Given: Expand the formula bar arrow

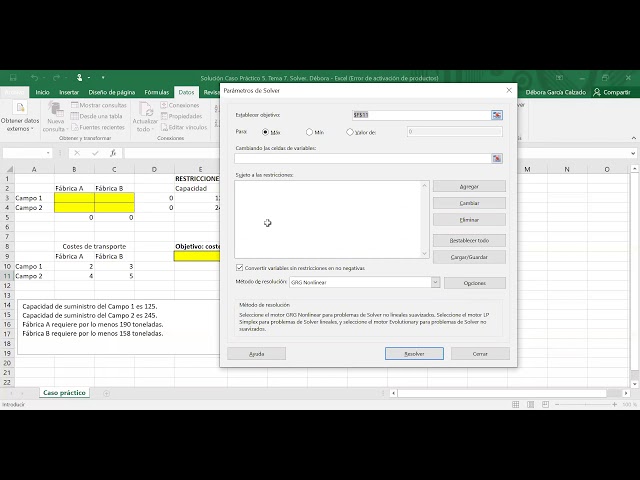Looking at the screenshot, I should click(x=633, y=153).
